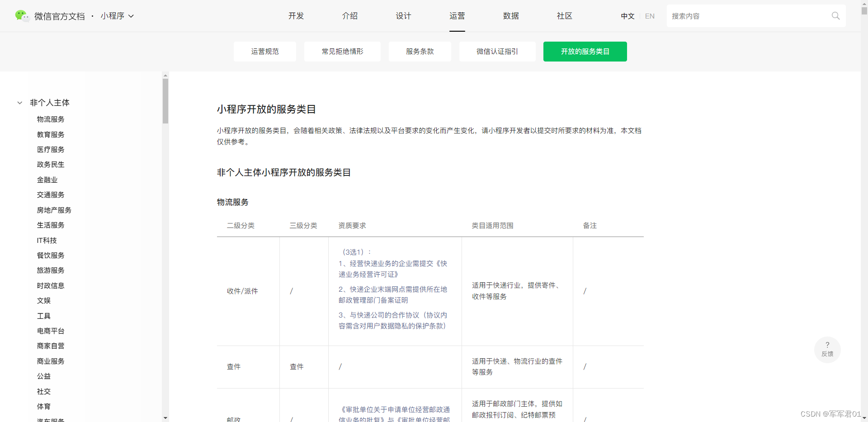Image resolution: width=868 pixels, height=422 pixels.
Task: Click 微信官方文档 site title
Action: pyautogui.click(x=60, y=16)
